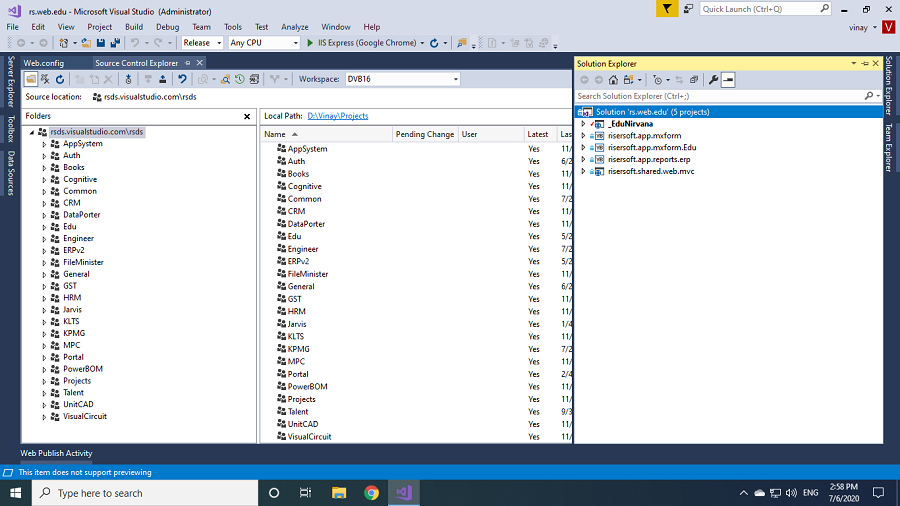Switch to the Web.config tab
Viewport: 900px width, 506px height.
[44, 63]
